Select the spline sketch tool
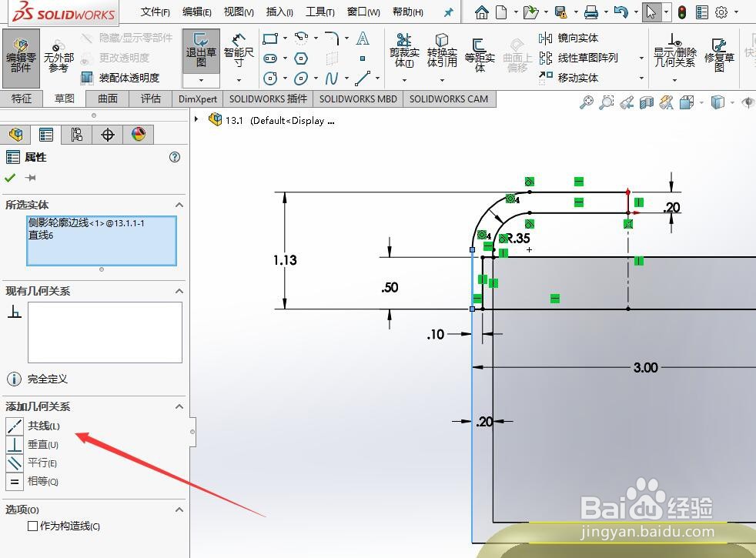Viewport: 756px width, 558px height. [332, 78]
